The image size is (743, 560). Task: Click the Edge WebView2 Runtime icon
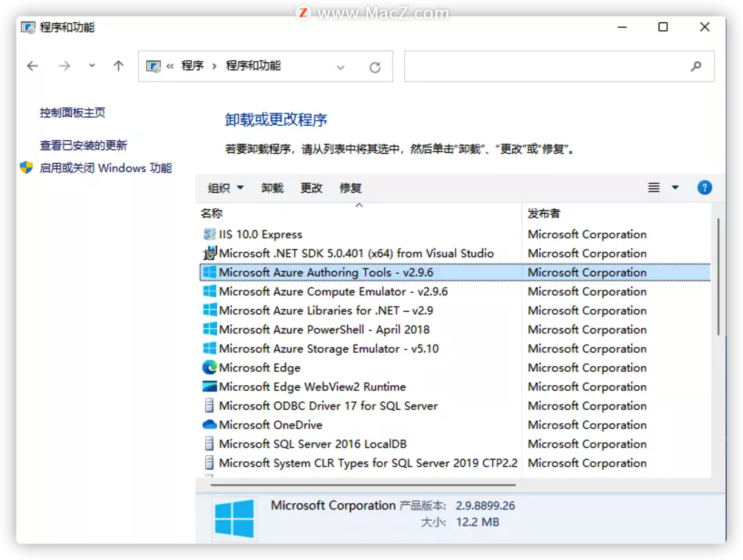pyautogui.click(x=209, y=387)
